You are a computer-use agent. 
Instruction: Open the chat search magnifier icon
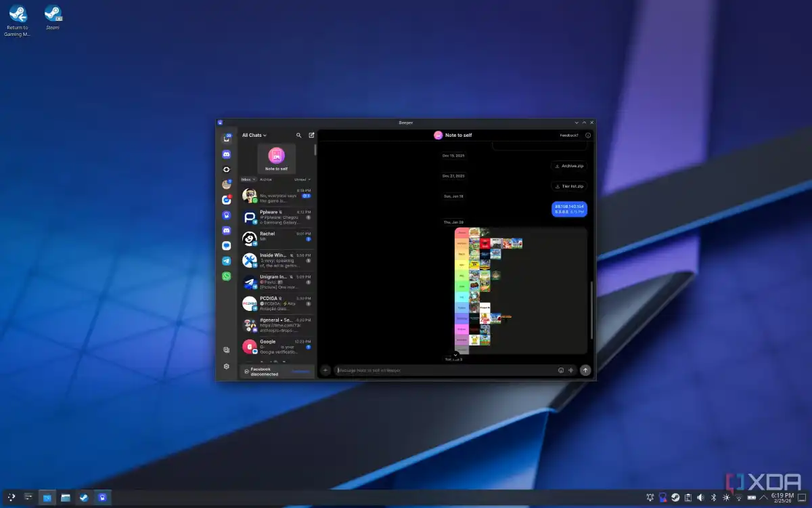click(x=299, y=135)
